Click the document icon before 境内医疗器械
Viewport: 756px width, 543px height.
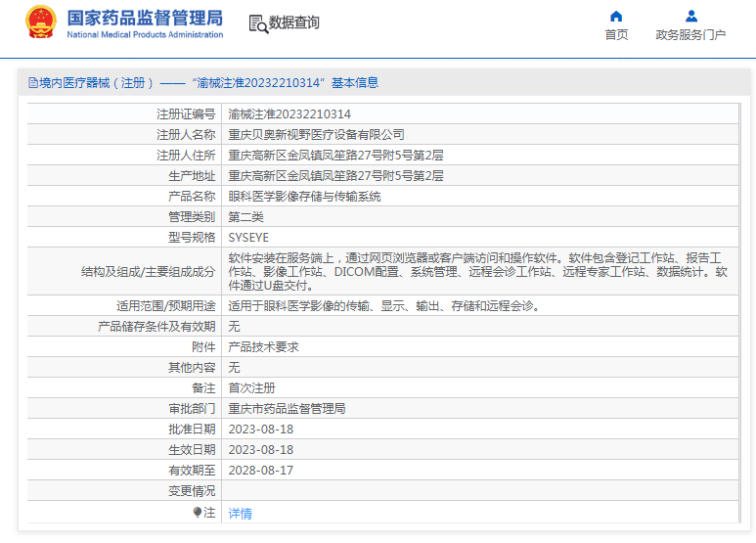pos(33,83)
